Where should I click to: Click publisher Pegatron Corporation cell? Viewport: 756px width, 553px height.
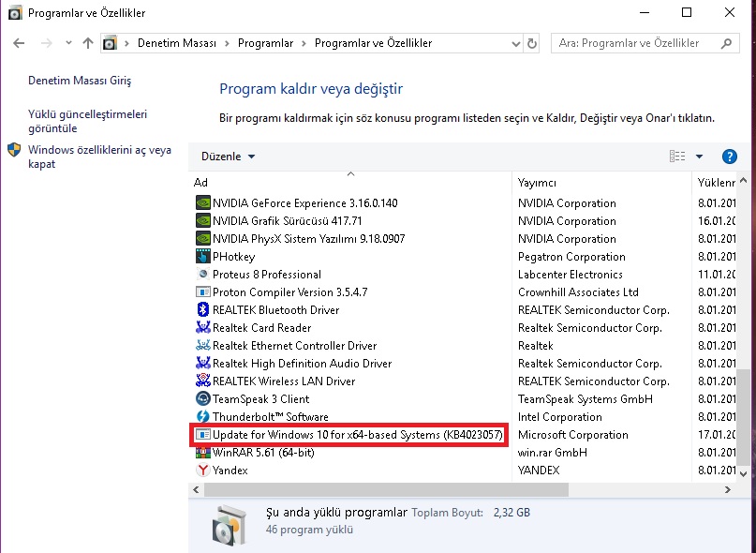pyautogui.click(x=571, y=256)
